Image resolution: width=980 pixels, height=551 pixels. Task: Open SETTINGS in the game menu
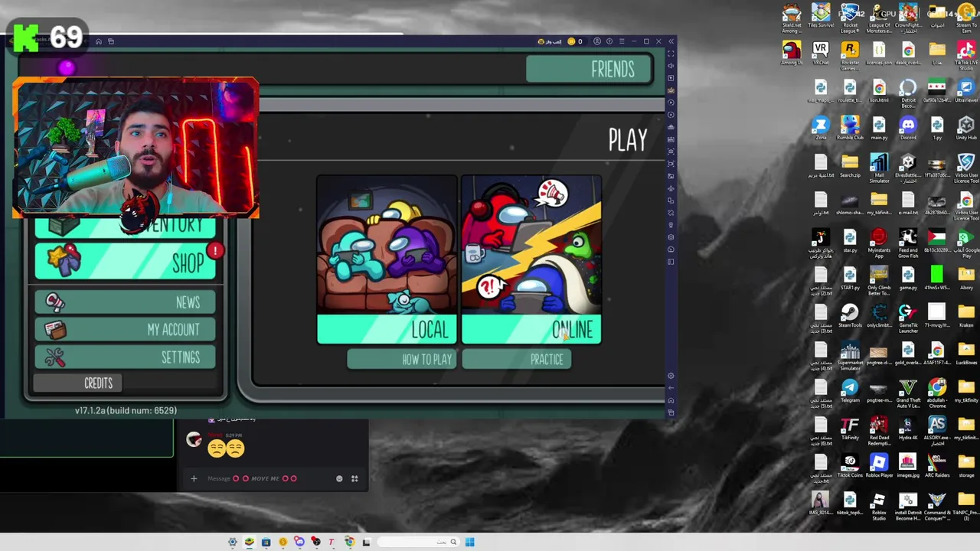[x=126, y=357]
